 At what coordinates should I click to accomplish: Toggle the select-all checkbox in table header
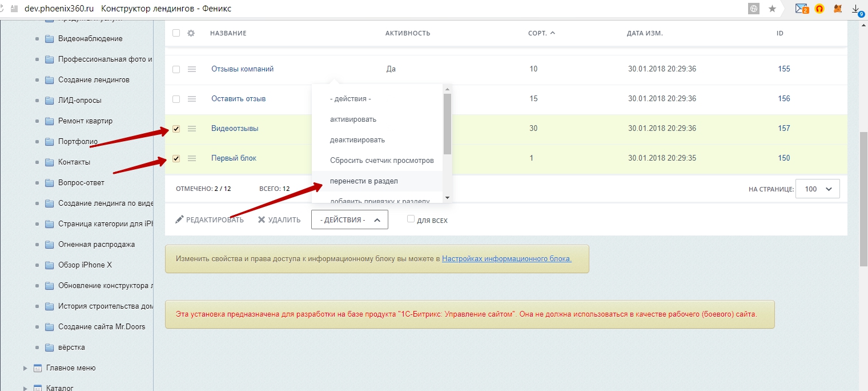click(176, 33)
